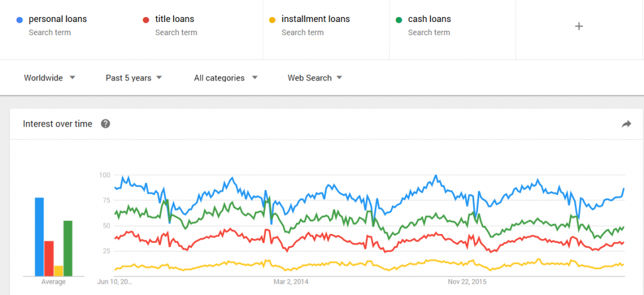
Task: Edit the installment loans search term
Action: 316,19
